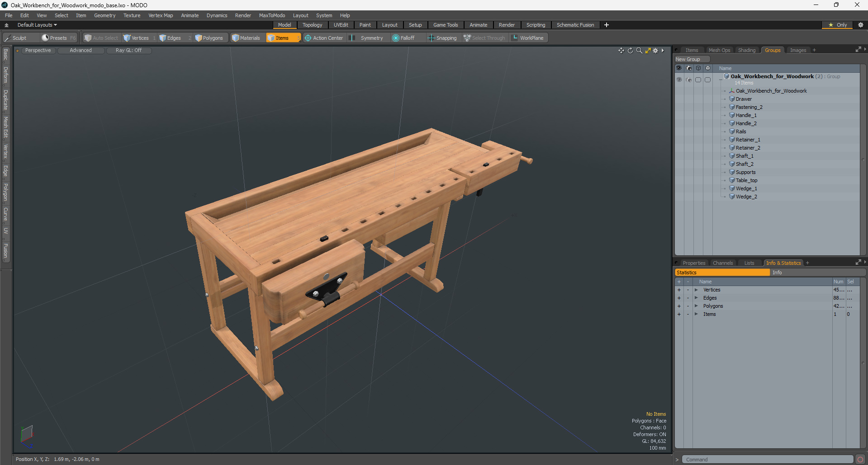Select the Table_top item in tree
The height and width of the screenshot is (465, 868).
[746, 180]
